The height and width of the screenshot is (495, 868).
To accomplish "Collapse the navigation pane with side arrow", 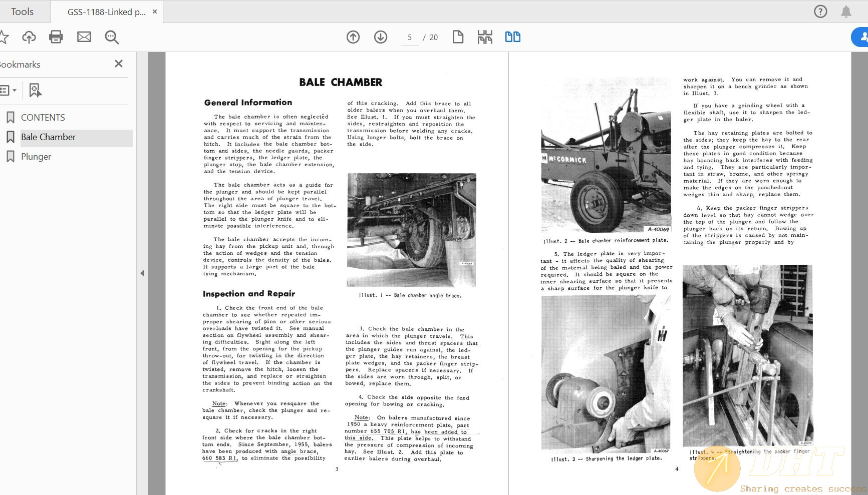I will pyautogui.click(x=142, y=273).
